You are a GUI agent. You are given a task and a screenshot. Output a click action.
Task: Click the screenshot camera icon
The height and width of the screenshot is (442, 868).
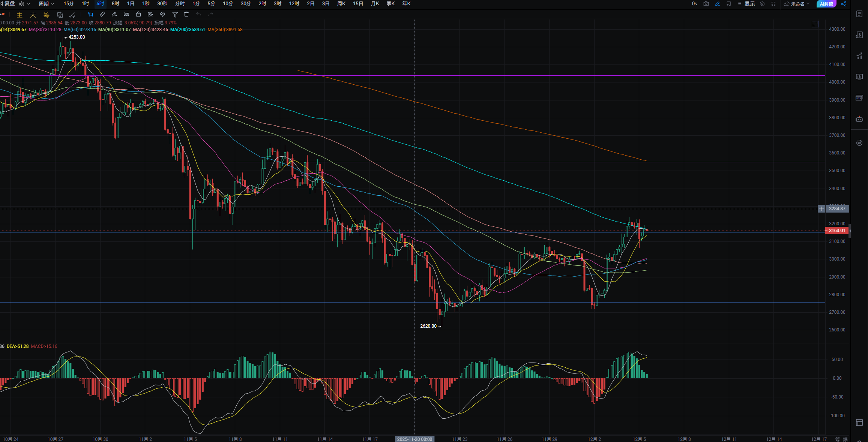click(x=706, y=4)
